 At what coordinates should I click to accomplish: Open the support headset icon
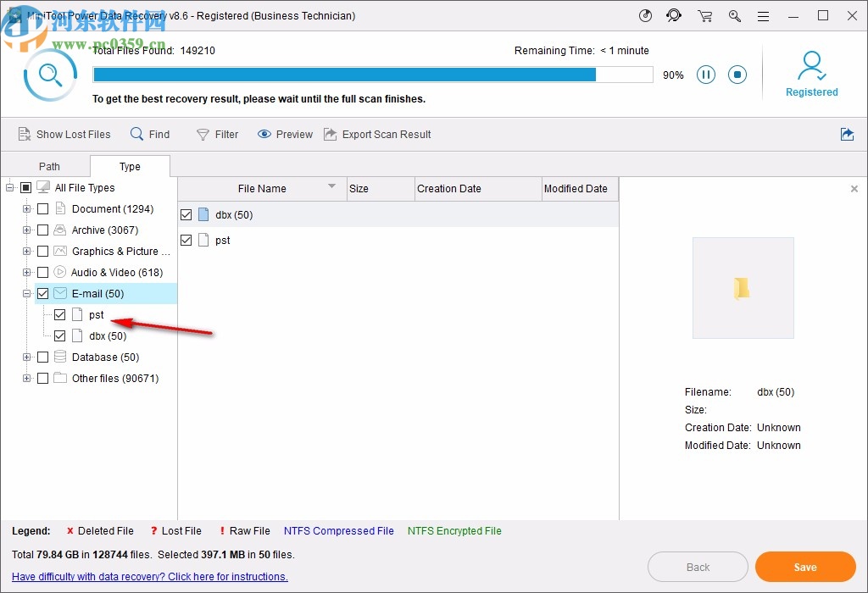pyautogui.click(x=674, y=15)
